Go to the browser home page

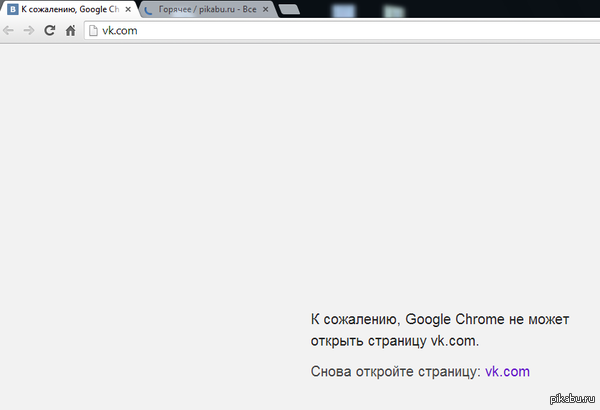70,31
